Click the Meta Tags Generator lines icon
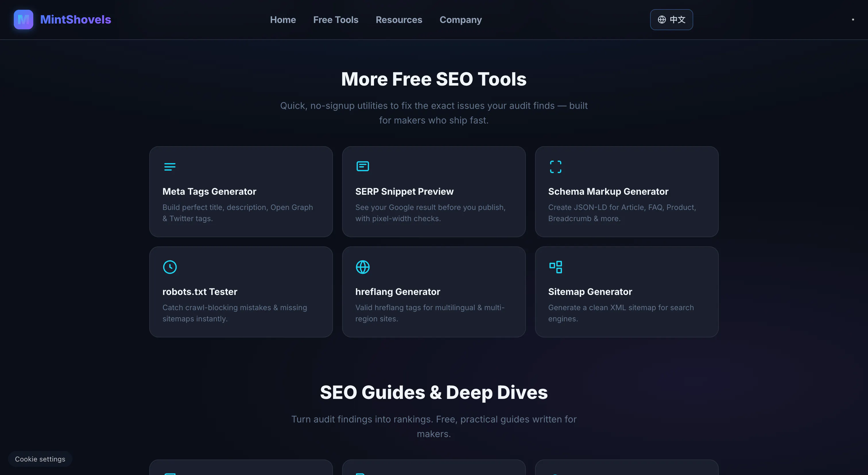Image resolution: width=868 pixels, height=475 pixels. pos(170,167)
